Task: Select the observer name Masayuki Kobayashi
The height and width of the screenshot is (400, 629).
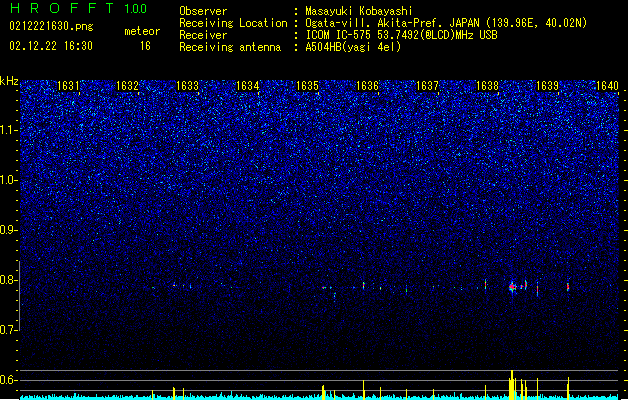Action: (x=359, y=11)
